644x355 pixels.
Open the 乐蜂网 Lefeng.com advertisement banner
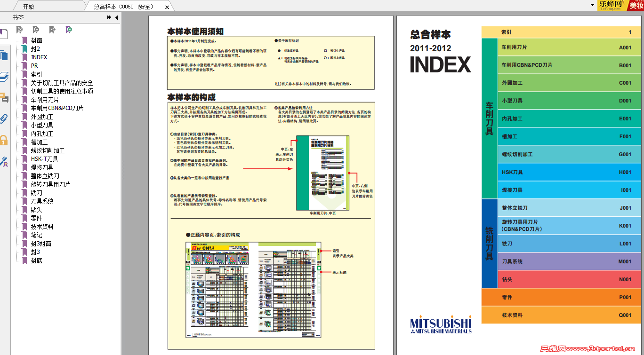coord(613,5)
